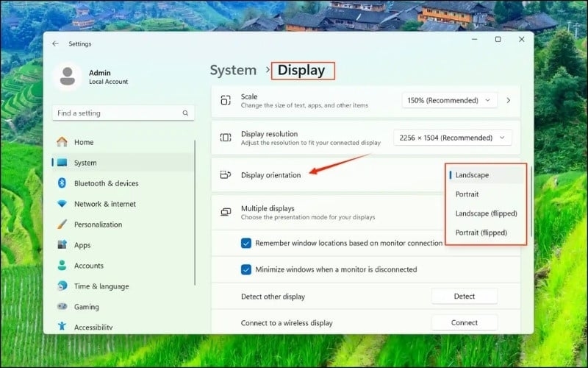Open Gaming settings
This screenshot has width=588, height=368.
click(86, 307)
